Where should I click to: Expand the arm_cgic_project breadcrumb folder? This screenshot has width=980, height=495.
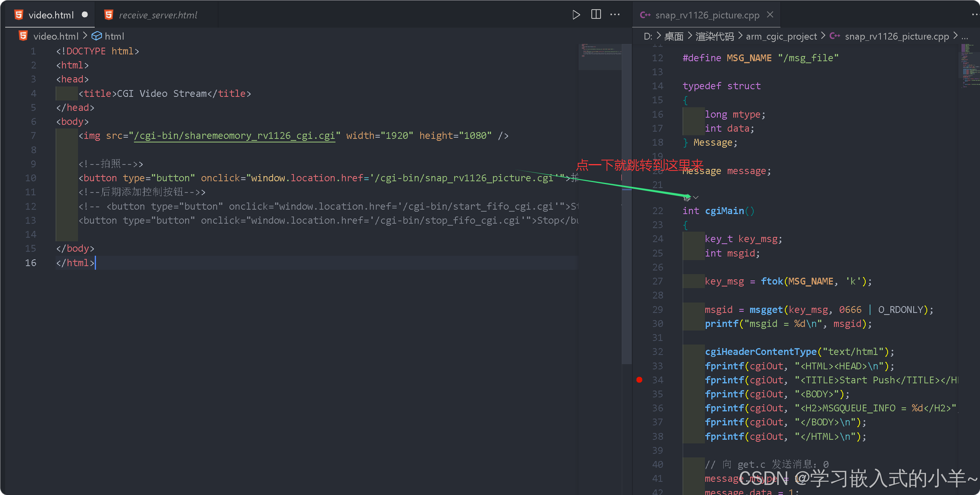781,36
